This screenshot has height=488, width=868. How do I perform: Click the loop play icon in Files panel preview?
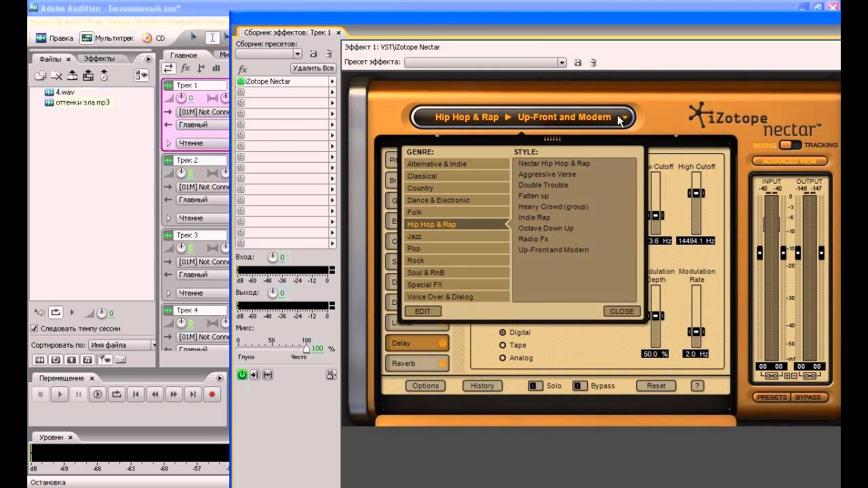(56, 312)
